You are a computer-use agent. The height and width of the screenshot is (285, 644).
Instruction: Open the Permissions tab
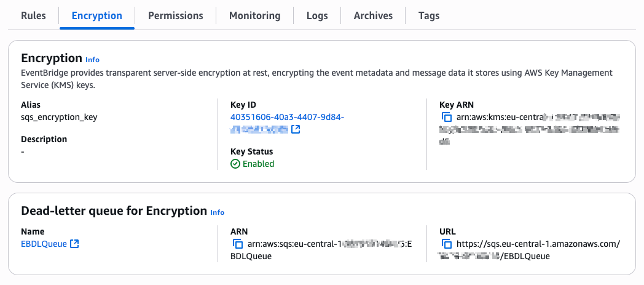tap(176, 15)
